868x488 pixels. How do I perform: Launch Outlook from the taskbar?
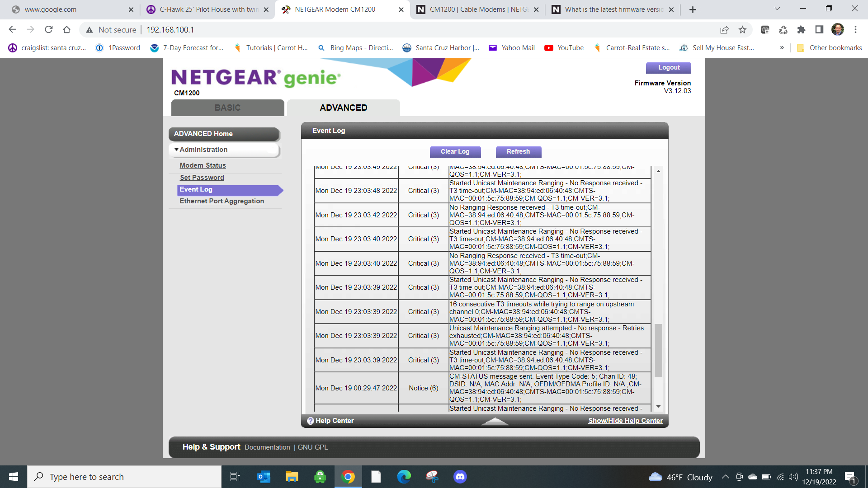[x=264, y=476]
